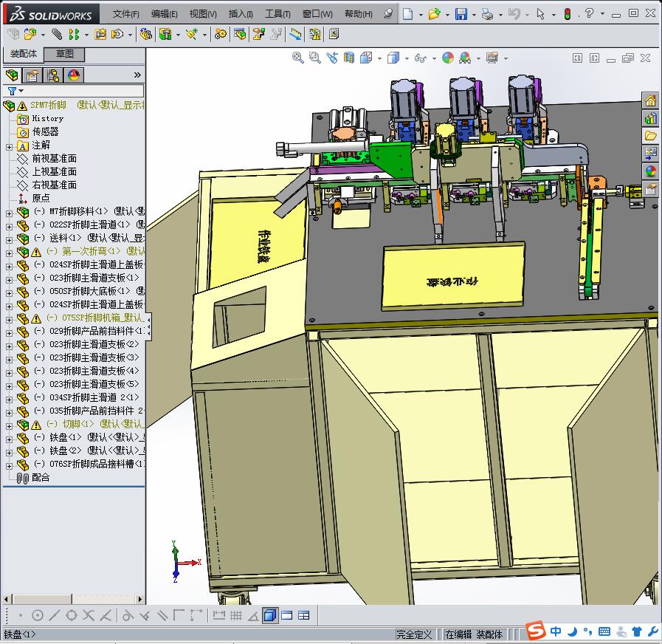
Task: Click the Display Style cube icon
Action: (x=393, y=58)
